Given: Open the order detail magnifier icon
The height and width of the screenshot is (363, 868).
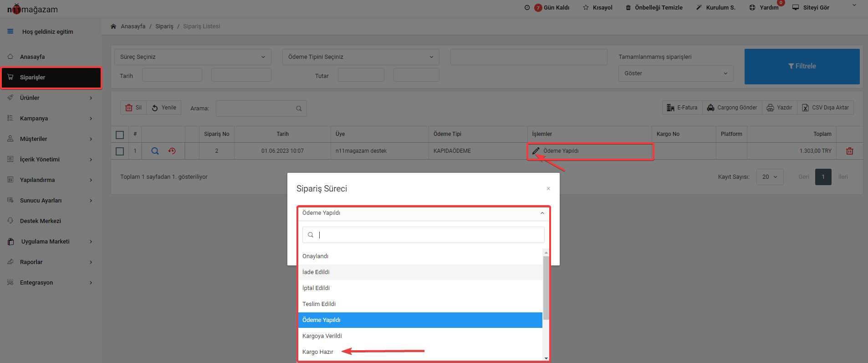Looking at the screenshot, I should point(155,151).
